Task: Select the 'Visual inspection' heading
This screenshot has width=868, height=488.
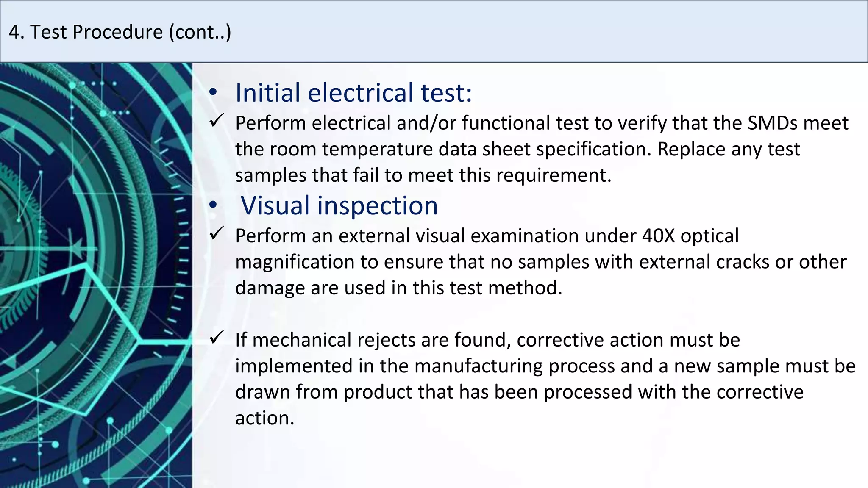Action: pyautogui.click(x=339, y=206)
